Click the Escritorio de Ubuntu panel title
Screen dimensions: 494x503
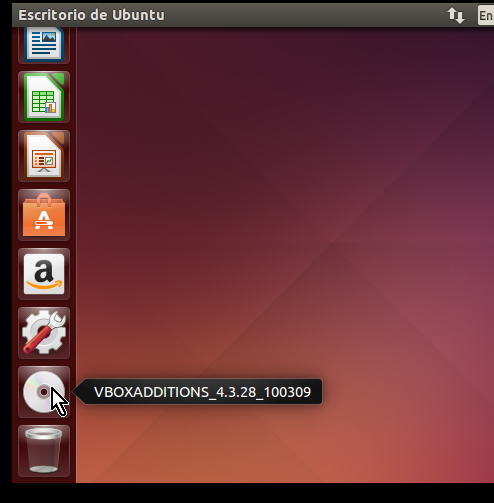(91, 15)
